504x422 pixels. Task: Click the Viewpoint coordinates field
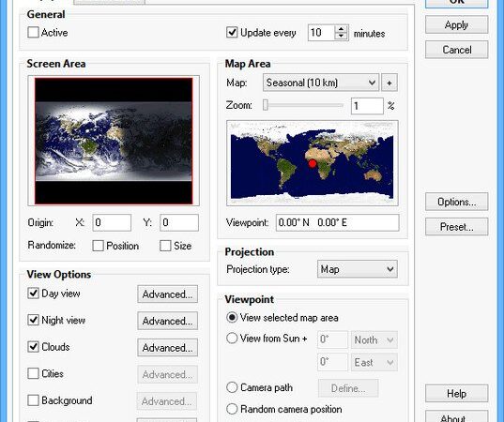pyautogui.click(x=338, y=222)
